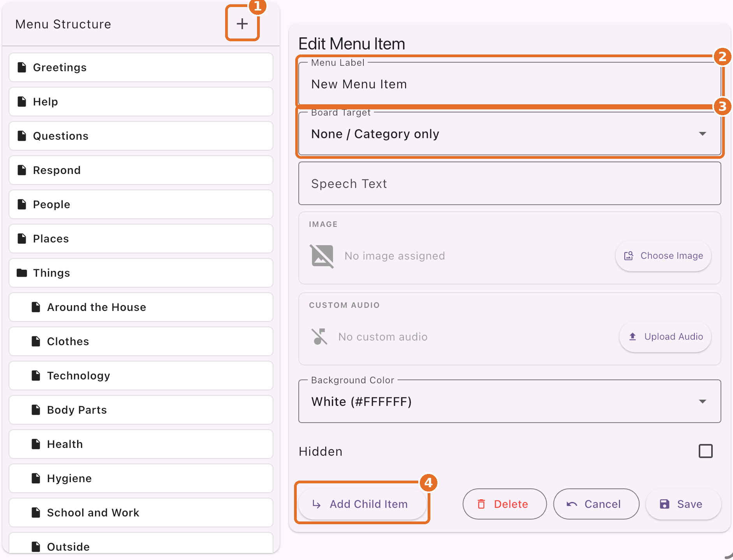
Task: Select the Respond menu item
Action: [141, 170]
